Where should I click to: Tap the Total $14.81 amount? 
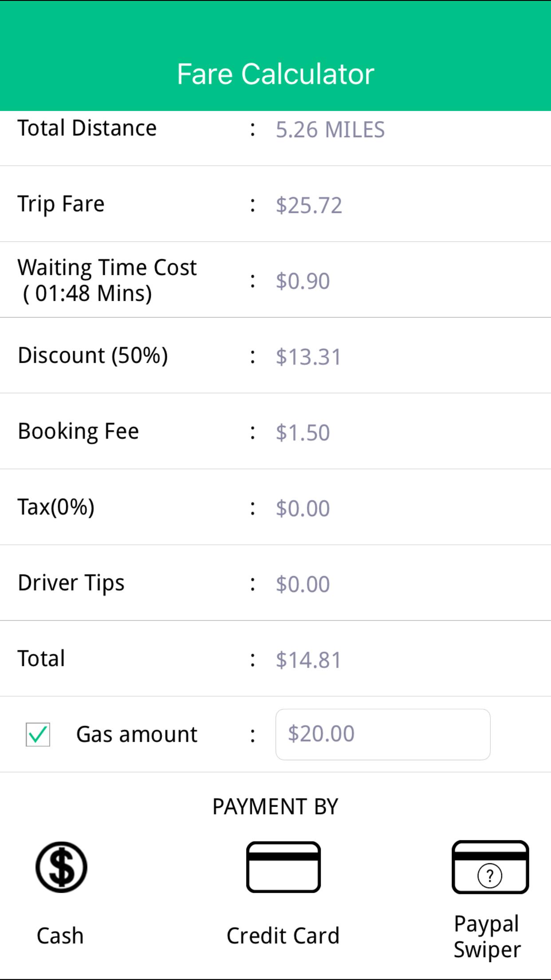[308, 660]
